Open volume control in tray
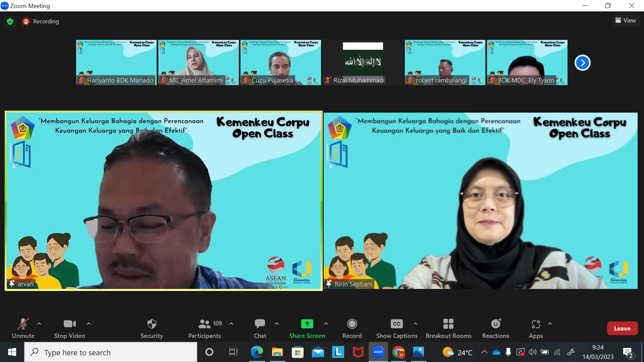 [x=532, y=352]
